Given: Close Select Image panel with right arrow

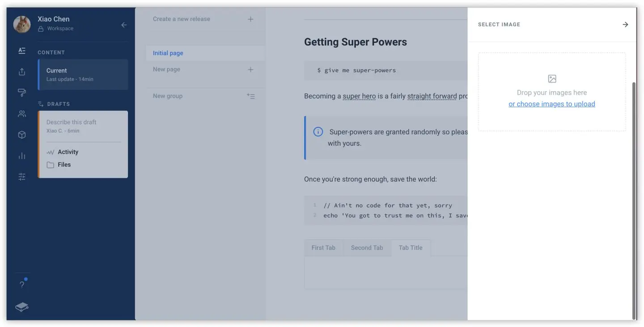Looking at the screenshot, I should [x=625, y=25].
